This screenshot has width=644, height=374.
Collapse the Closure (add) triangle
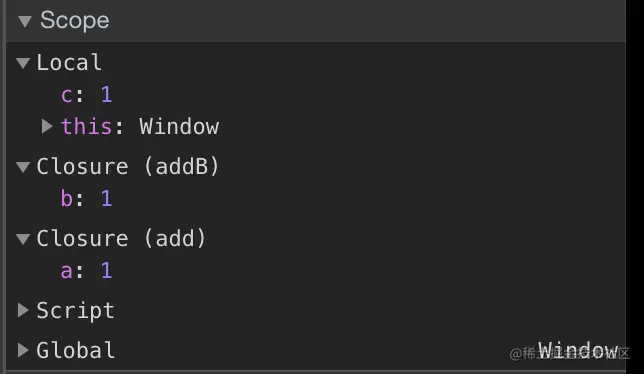(23, 239)
